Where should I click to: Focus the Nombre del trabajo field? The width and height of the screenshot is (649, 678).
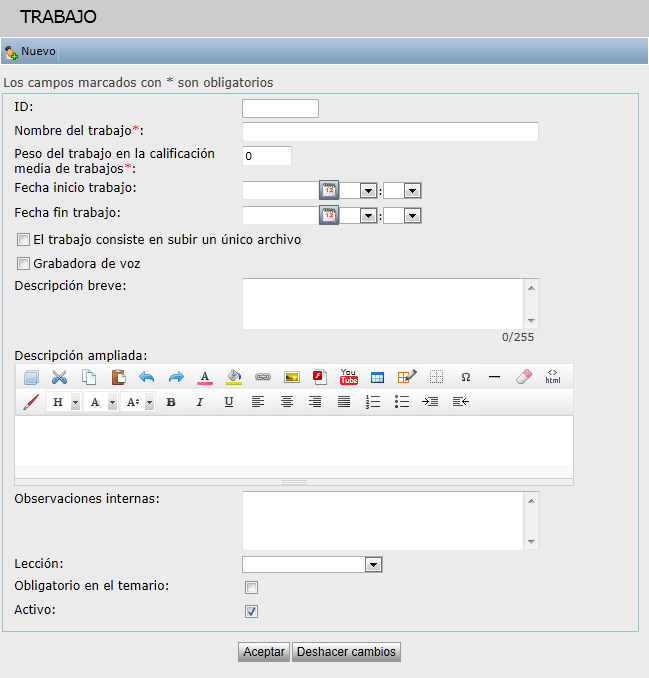coord(390,131)
